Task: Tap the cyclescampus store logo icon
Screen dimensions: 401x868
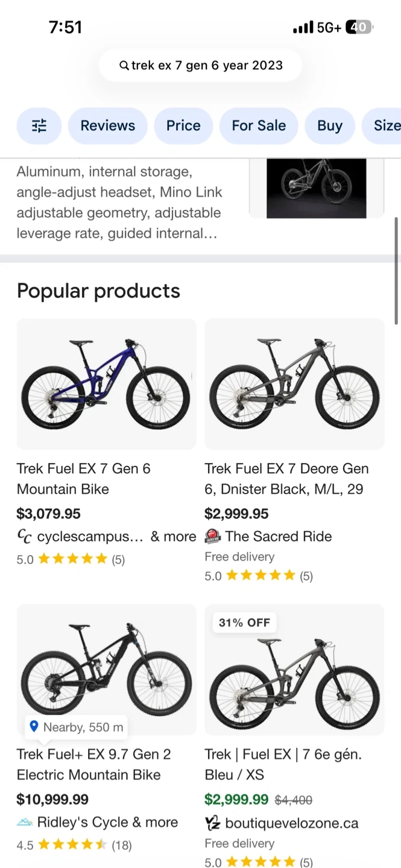Action: [x=24, y=536]
